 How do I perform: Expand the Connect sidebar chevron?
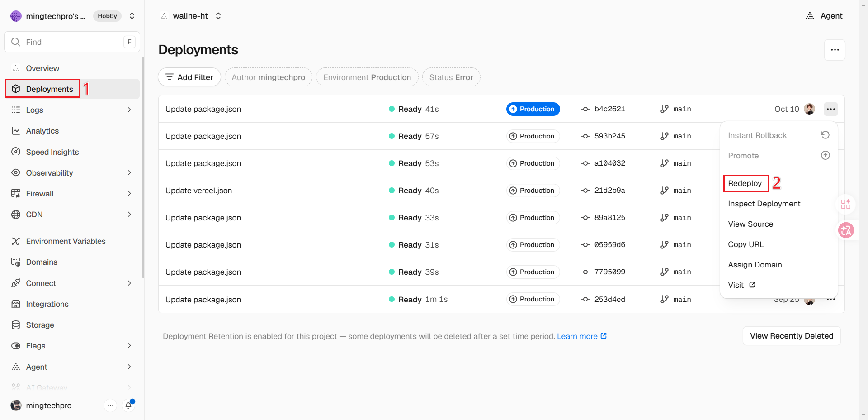pos(129,283)
